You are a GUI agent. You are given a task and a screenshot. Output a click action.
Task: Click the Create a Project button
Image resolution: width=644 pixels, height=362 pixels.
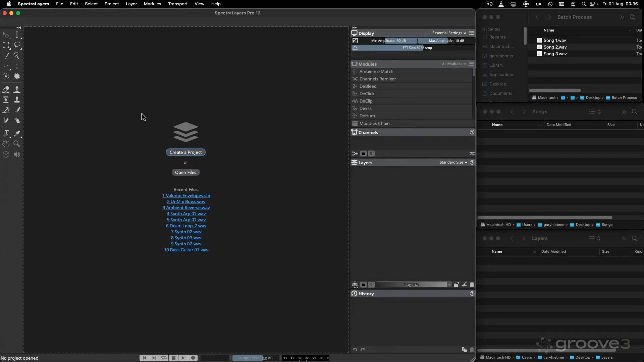(185, 153)
